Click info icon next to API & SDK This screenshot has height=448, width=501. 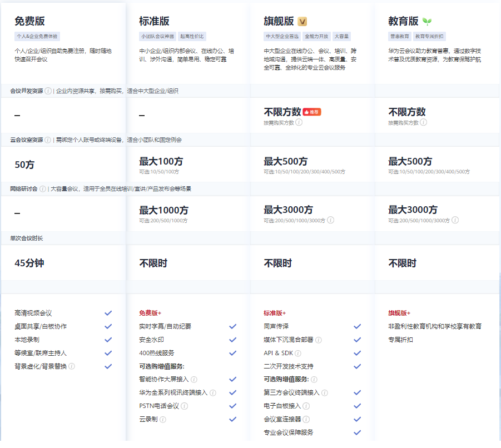(298, 353)
